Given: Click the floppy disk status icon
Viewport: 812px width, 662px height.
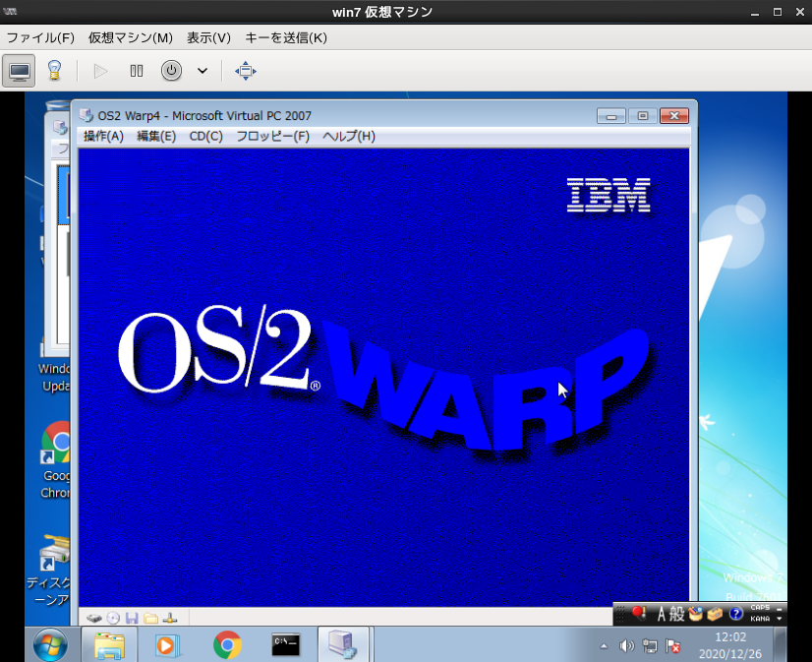Looking at the screenshot, I should tap(132, 618).
